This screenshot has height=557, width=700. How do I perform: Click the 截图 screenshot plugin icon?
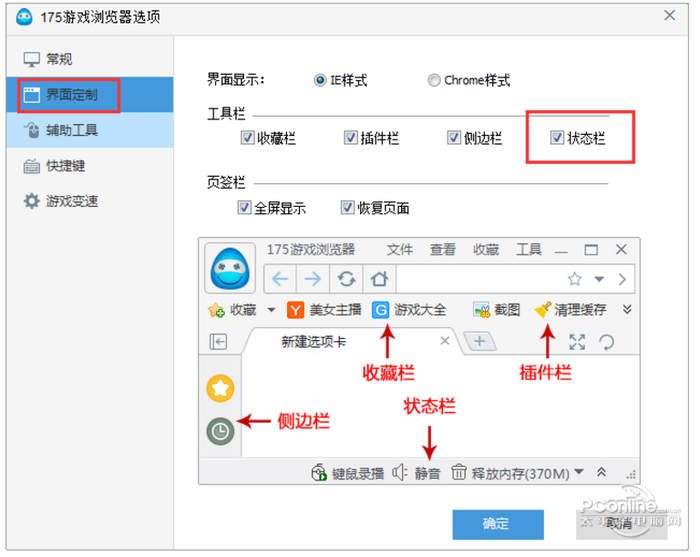point(482,310)
